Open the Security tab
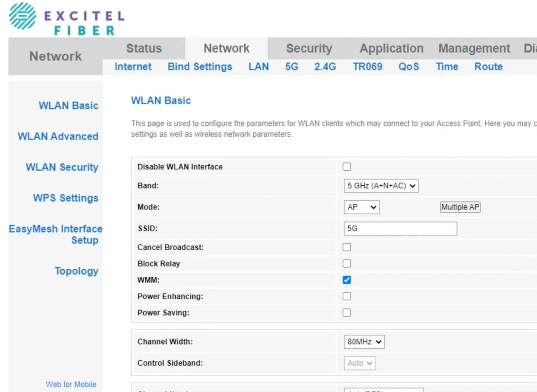This screenshot has width=537, height=392. coord(309,48)
